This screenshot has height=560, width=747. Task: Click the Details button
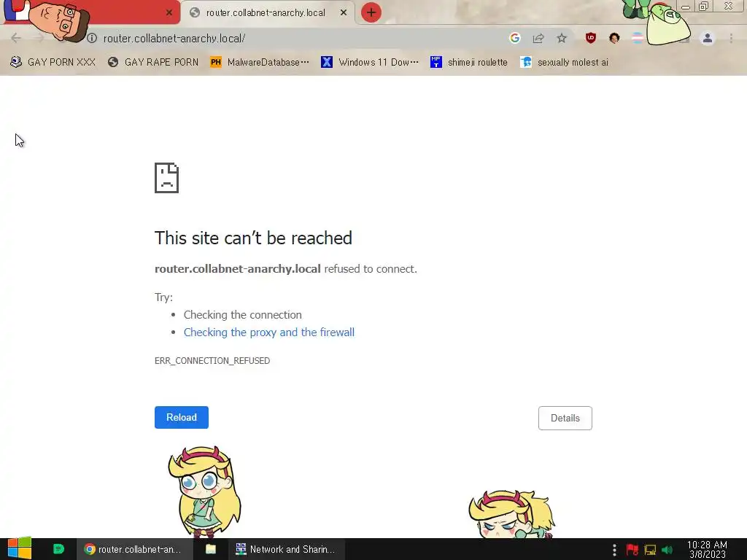coord(565,418)
